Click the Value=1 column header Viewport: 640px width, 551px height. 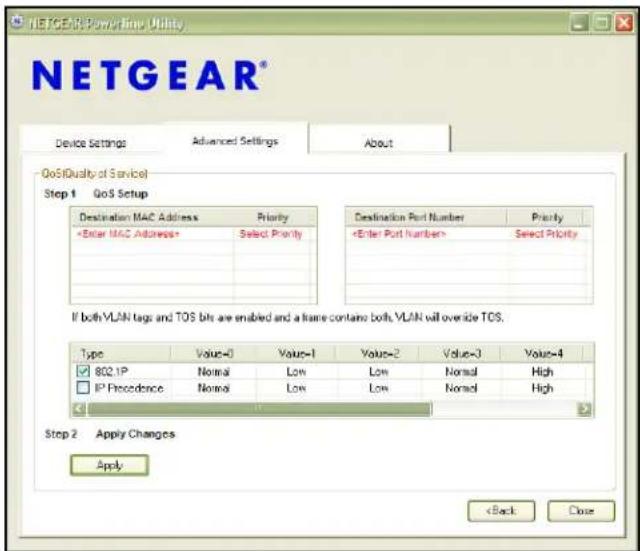(296, 353)
